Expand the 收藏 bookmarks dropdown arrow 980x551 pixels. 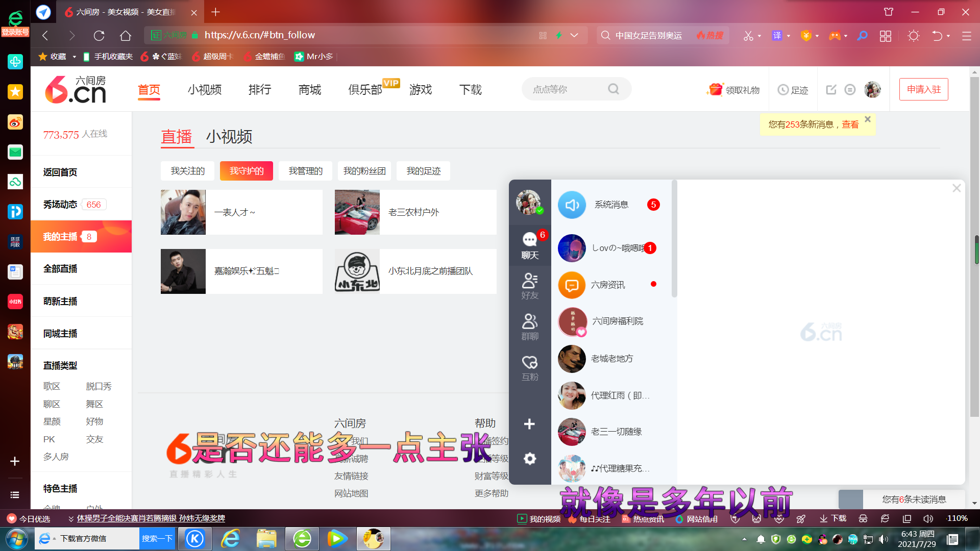click(x=74, y=57)
